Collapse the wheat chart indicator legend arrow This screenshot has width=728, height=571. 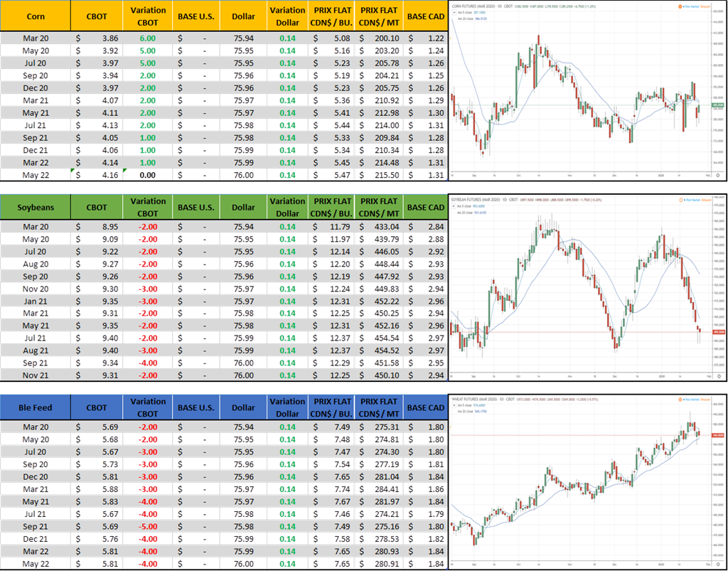(454, 405)
